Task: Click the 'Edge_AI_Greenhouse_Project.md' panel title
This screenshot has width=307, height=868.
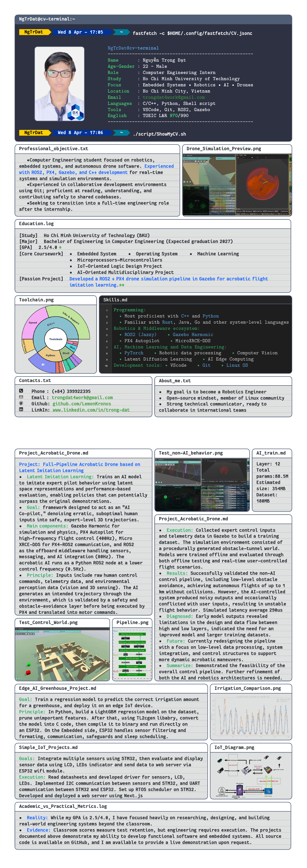Action: [58, 688]
